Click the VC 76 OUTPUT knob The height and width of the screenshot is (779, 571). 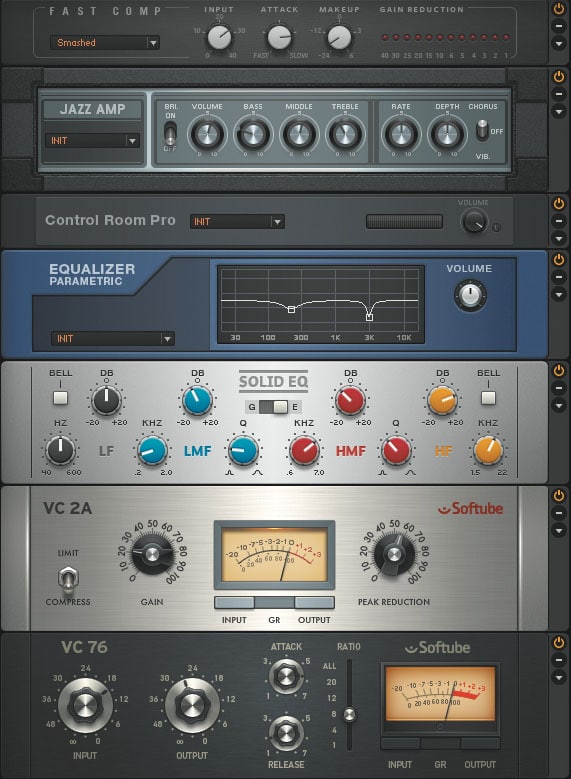192,705
